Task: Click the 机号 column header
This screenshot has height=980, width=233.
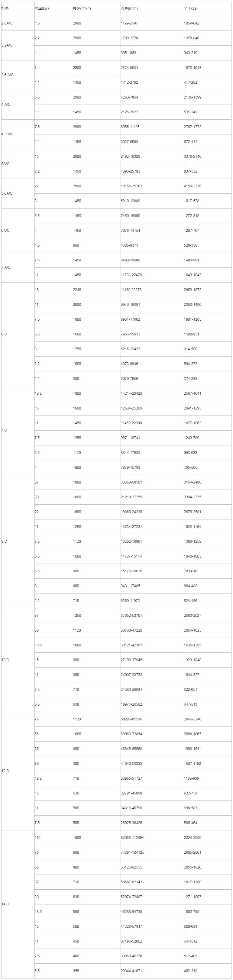Action: (x=5, y=8)
